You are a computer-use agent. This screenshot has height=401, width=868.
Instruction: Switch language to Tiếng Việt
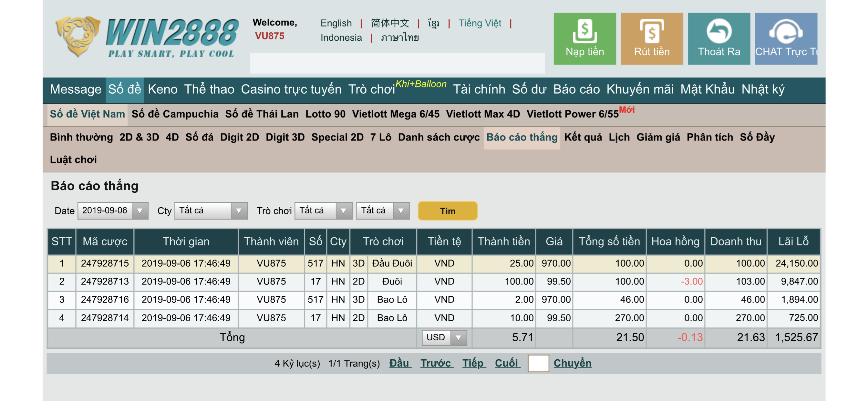(x=480, y=23)
